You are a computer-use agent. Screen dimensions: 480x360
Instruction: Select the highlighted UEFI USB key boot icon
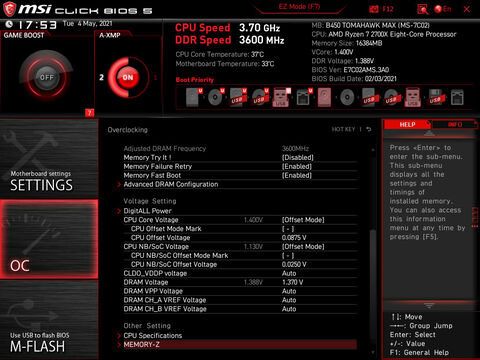[x=282, y=97]
